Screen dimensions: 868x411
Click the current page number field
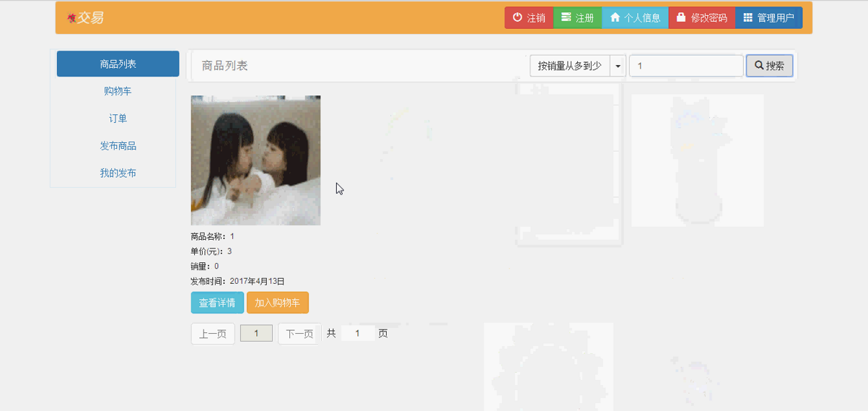(256, 334)
